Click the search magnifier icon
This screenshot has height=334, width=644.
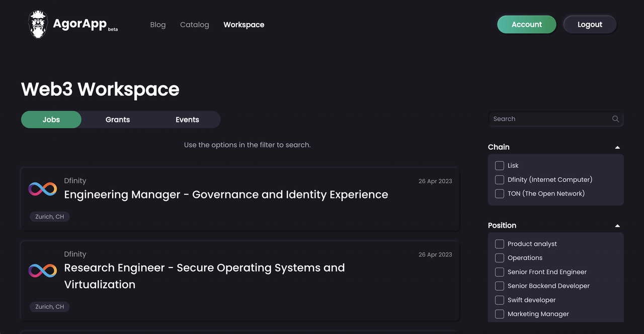(615, 119)
